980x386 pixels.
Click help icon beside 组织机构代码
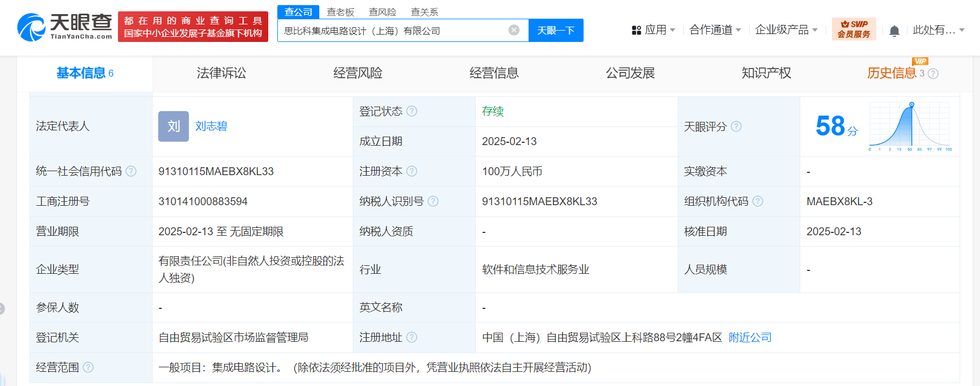pos(758,201)
